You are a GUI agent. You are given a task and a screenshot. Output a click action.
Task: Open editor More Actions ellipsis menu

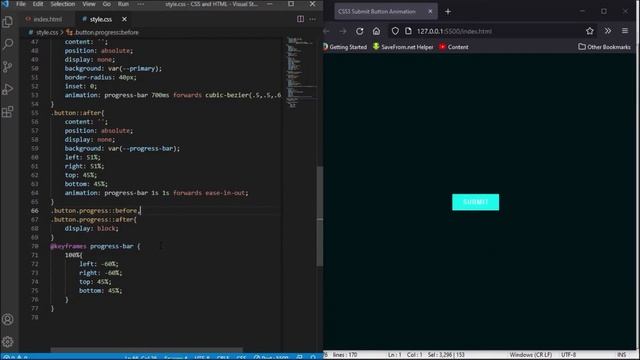tap(313, 19)
